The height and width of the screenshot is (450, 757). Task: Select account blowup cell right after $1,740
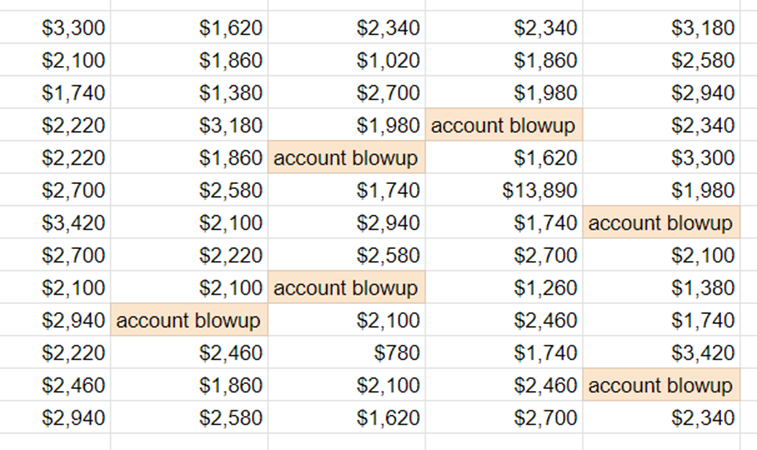point(661,223)
